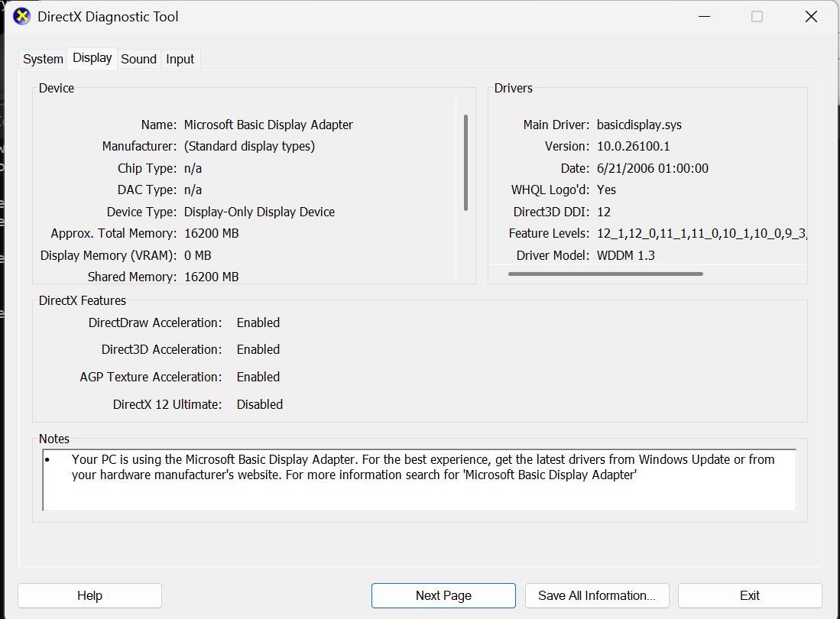Open the Sound tab
840x619 pixels.
point(139,59)
